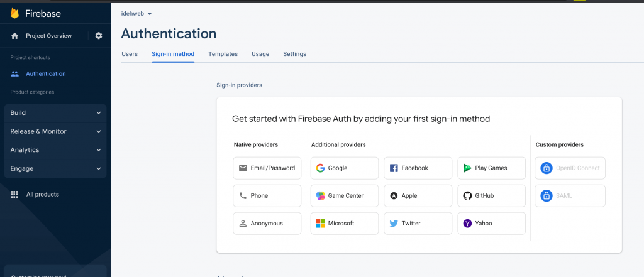Click the Twitter bird icon
This screenshot has width=644, height=277.
(394, 223)
